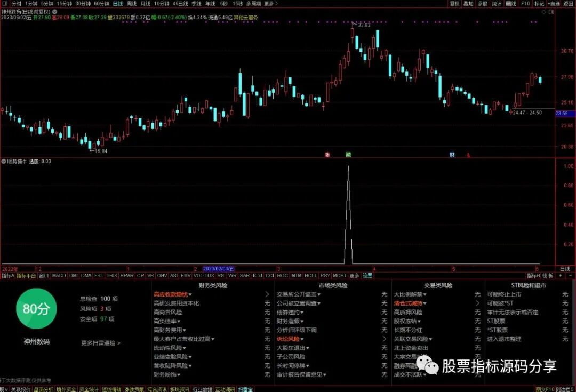576x392 pixels.
Task: Toggle the BOLL indicator
Action: coord(311,276)
